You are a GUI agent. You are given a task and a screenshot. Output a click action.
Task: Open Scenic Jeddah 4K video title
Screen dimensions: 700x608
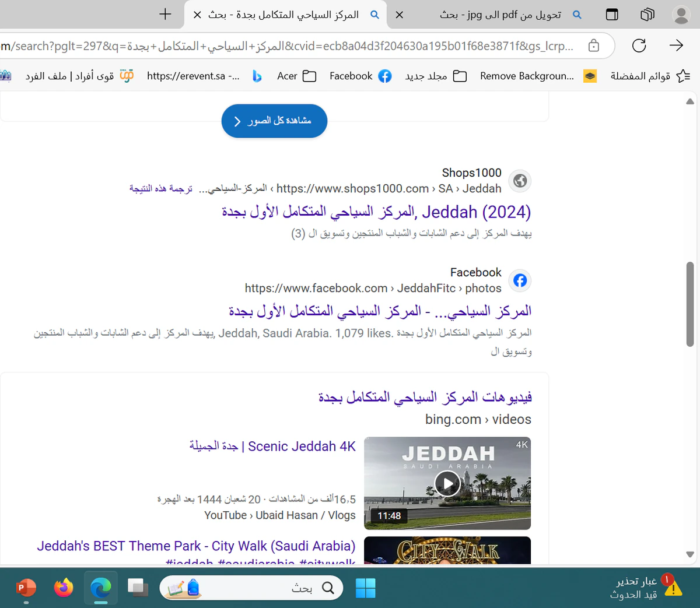[x=272, y=446]
